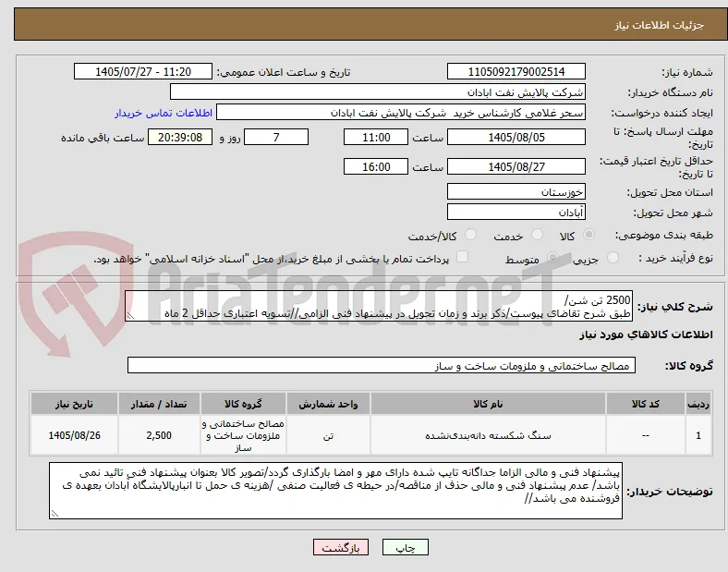The height and width of the screenshot is (572, 728).
Task: Click the item name سنگ شکسته دانه‌بندی‌نشده
Action: 488,435
